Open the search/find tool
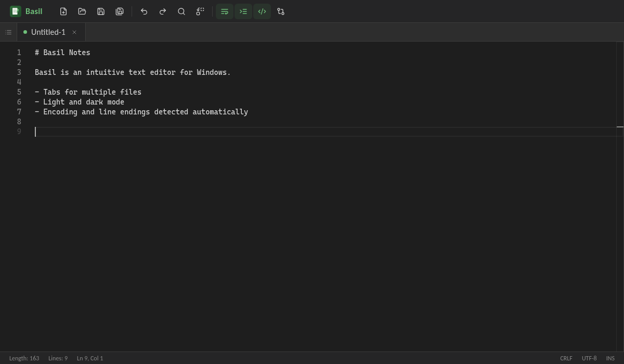 coord(181,11)
